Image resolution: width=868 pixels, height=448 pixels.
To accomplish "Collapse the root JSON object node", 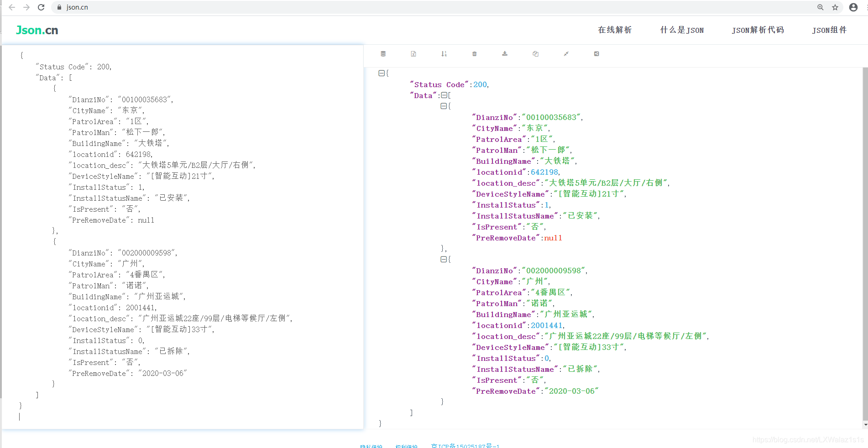I will [382, 73].
